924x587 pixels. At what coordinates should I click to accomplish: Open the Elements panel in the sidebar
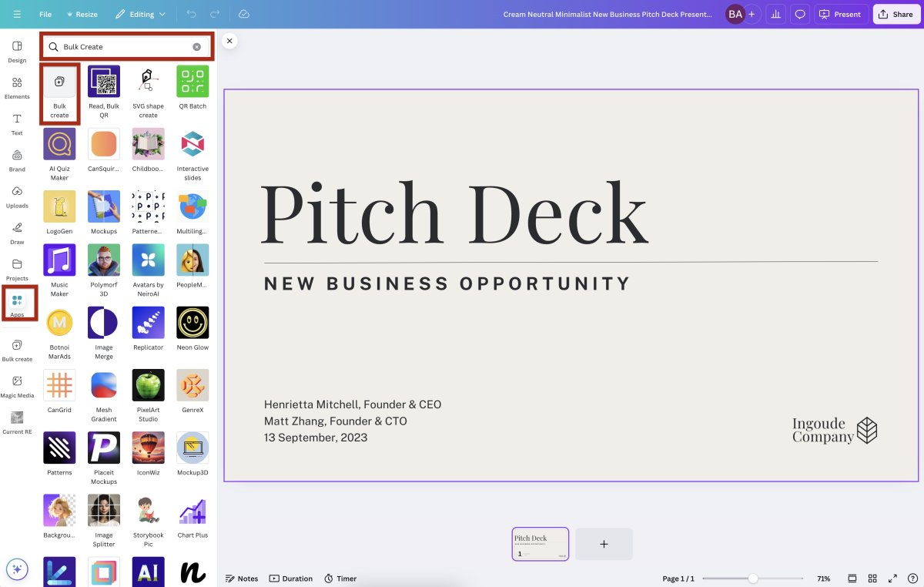click(x=17, y=86)
